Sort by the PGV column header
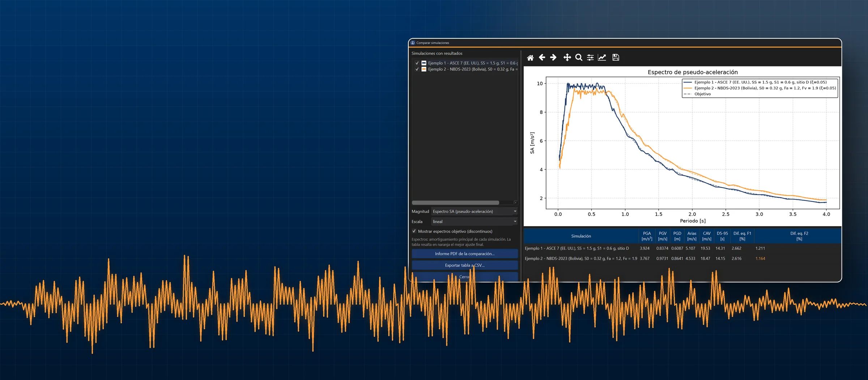This screenshot has width=868, height=380. click(663, 236)
